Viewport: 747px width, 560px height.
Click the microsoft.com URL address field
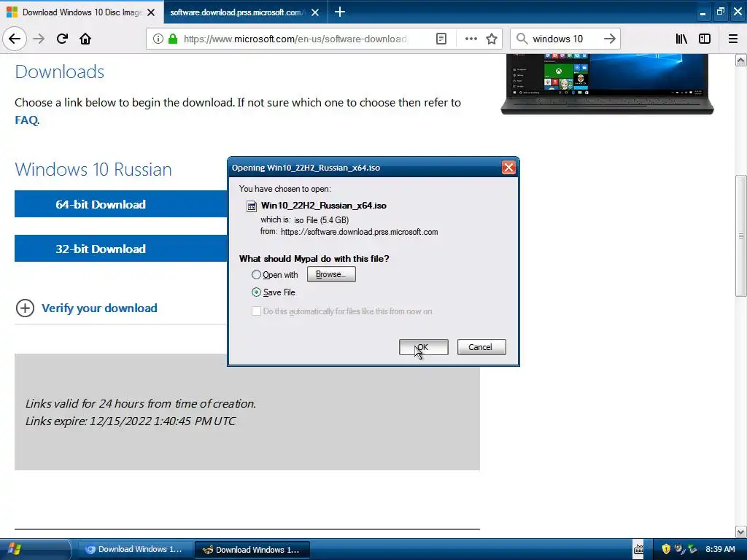[295, 39]
